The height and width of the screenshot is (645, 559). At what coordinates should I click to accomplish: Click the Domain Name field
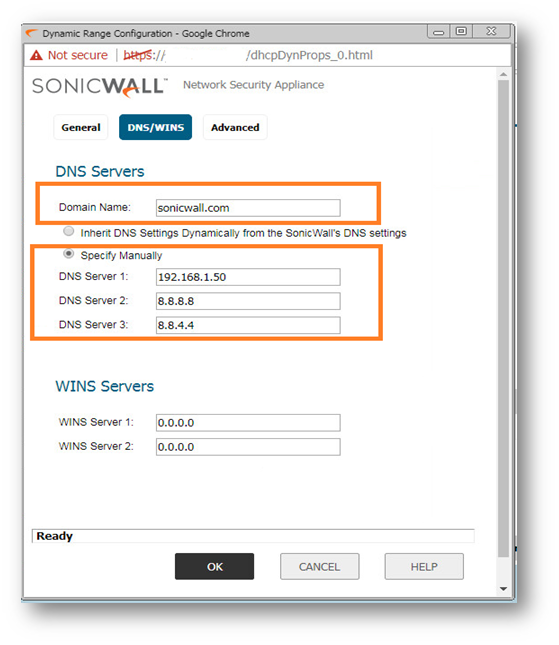coord(248,208)
